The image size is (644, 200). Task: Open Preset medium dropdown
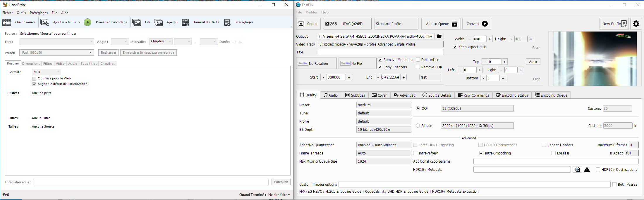tap(384, 105)
